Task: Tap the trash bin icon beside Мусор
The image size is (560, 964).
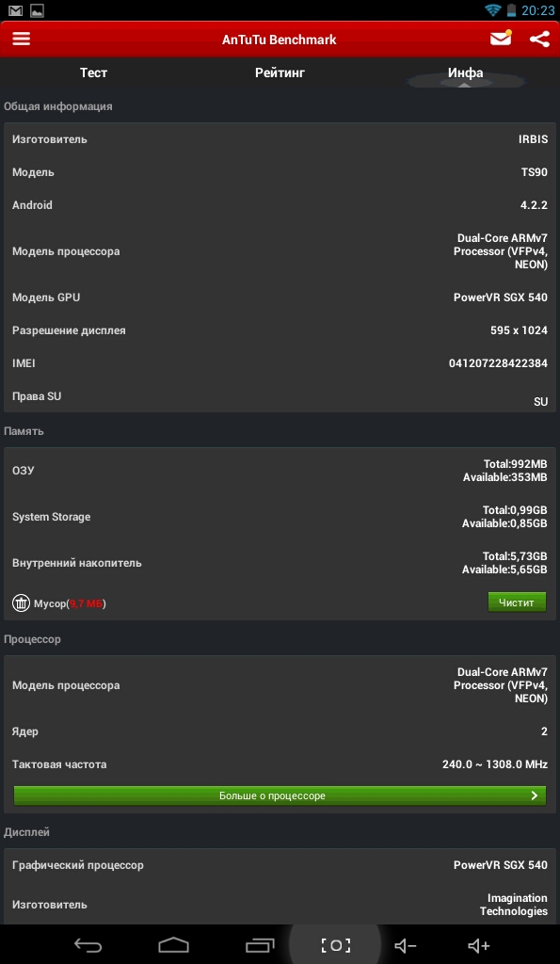Action: click(21, 603)
